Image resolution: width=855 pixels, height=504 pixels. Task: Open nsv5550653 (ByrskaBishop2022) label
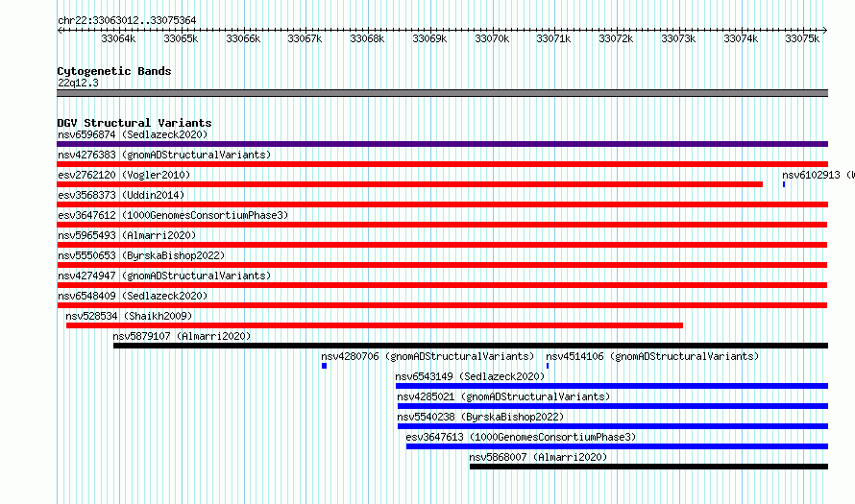(141, 255)
